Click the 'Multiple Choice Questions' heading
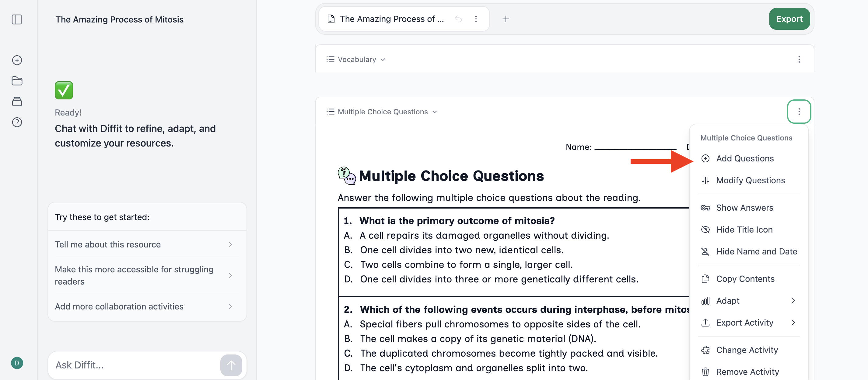The height and width of the screenshot is (380, 868). 451,176
